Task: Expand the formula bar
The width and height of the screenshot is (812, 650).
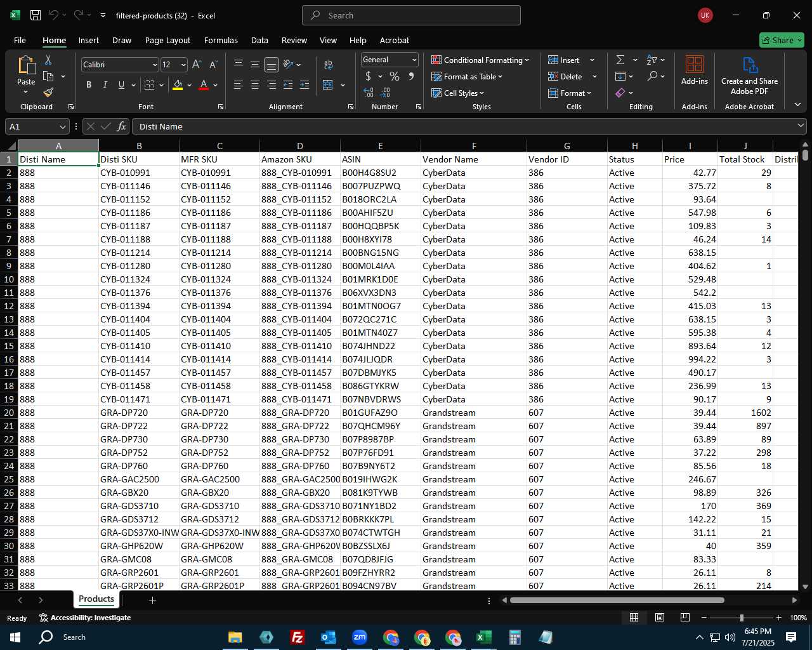Action: click(801, 126)
